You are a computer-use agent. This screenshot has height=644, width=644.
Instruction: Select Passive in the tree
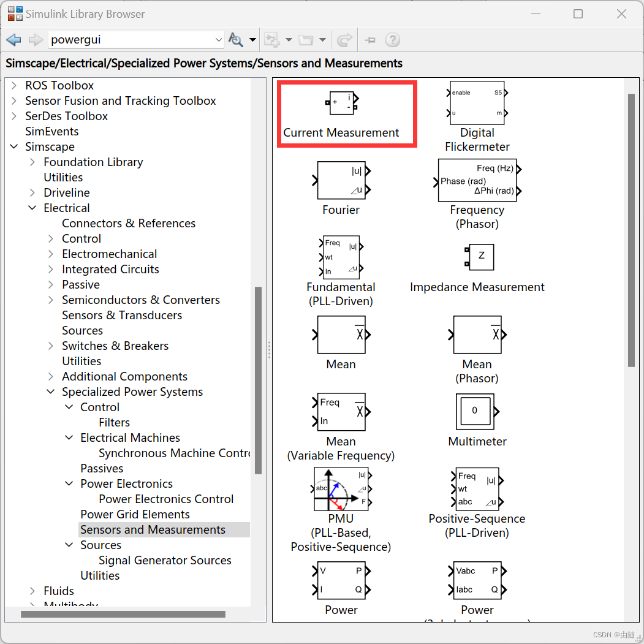[x=81, y=285]
